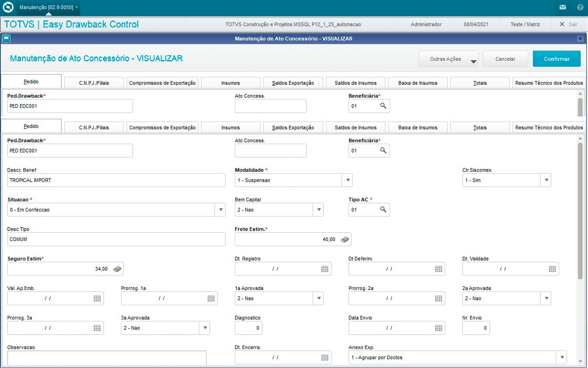Switch to upper Insumos tab
This screenshot has width=588, height=368.
click(230, 83)
